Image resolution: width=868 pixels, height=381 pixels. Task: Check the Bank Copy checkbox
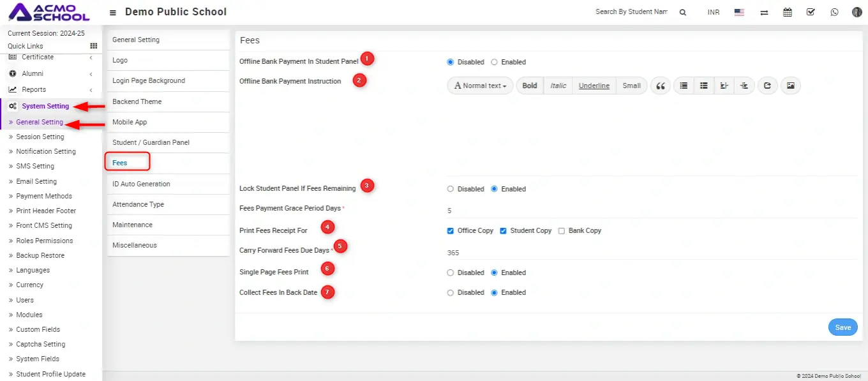pyautogui.click(x=562, y=230)
